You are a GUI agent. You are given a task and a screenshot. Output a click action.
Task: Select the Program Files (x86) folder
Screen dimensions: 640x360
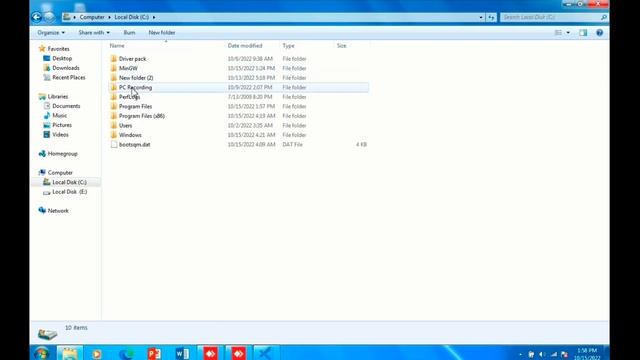point(142,116)
